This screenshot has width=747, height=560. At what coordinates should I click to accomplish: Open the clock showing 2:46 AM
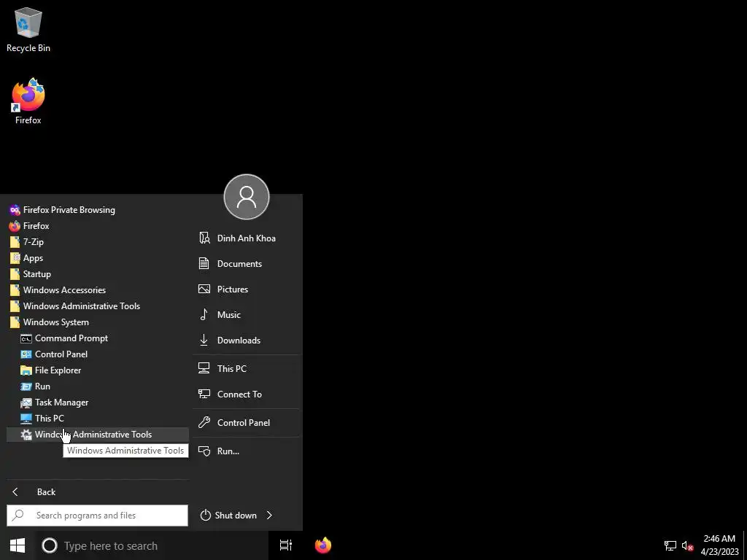pyautogui.click(x=719, y=545)
